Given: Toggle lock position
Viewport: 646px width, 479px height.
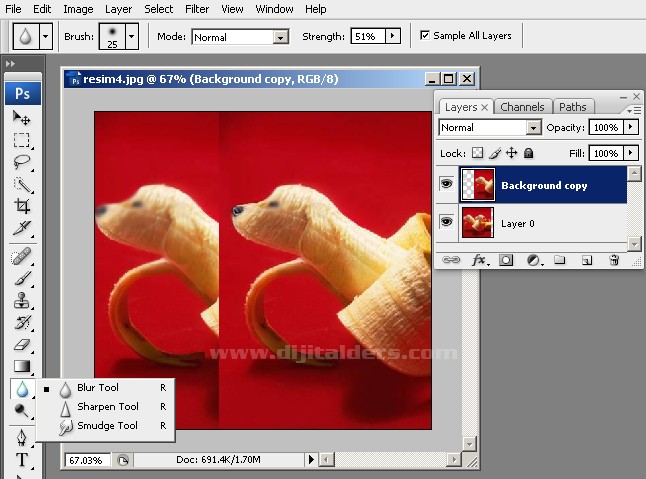Looking at the screenshot, I should click(x=511, y=153).
